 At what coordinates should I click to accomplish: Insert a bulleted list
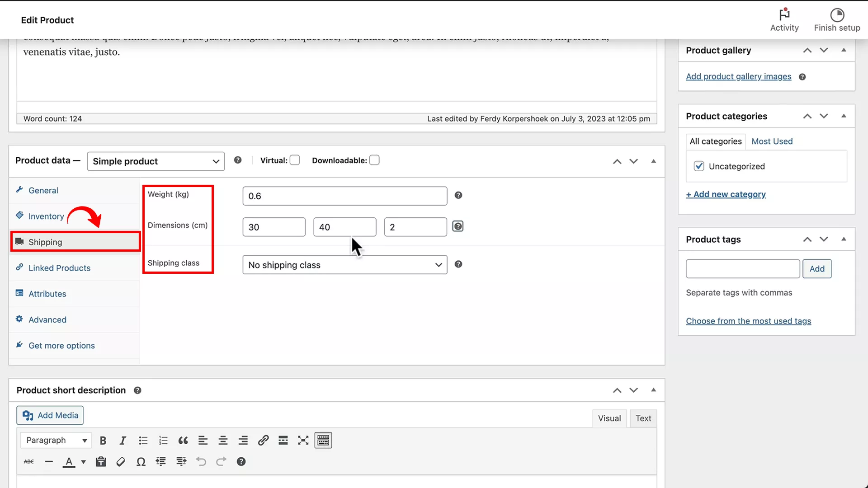point(143,440)
